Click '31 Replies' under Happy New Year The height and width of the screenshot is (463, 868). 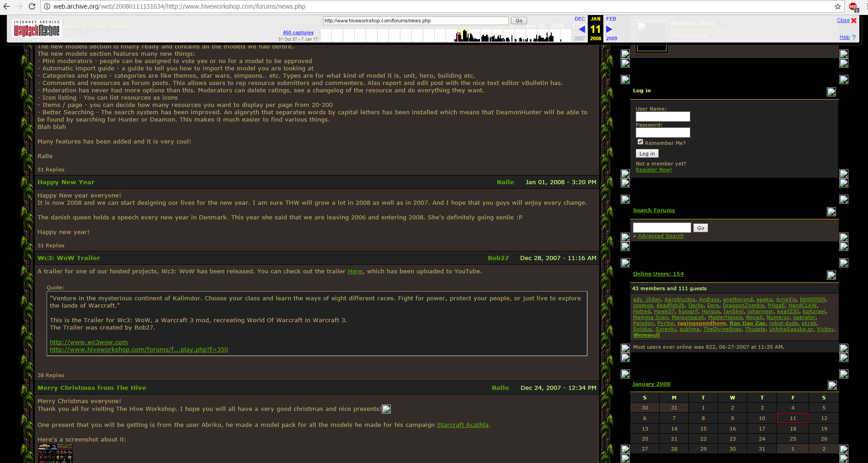tap(51, 245)
